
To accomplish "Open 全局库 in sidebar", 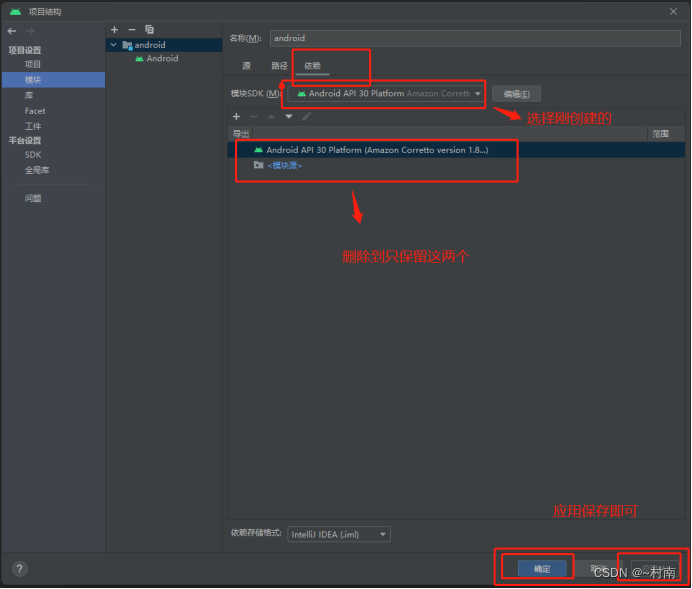I will tap(37, 170).
